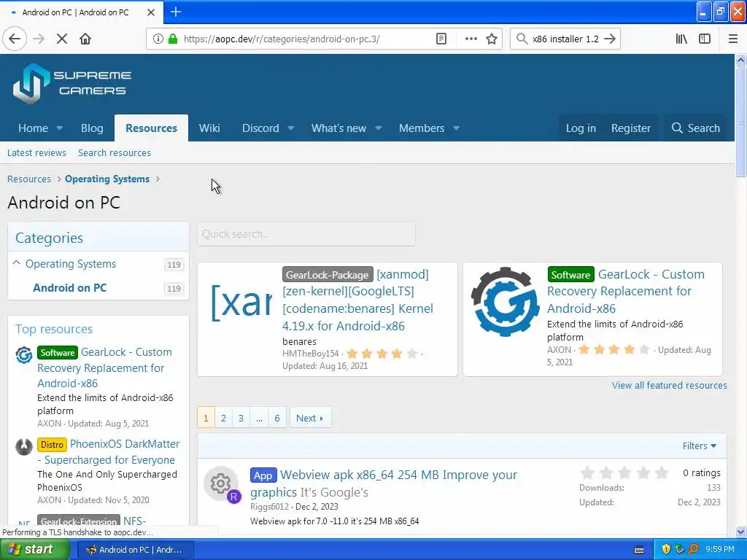Open Search resources link
The width and height of the screenshot is (747, 560).
tap(115, 153)
